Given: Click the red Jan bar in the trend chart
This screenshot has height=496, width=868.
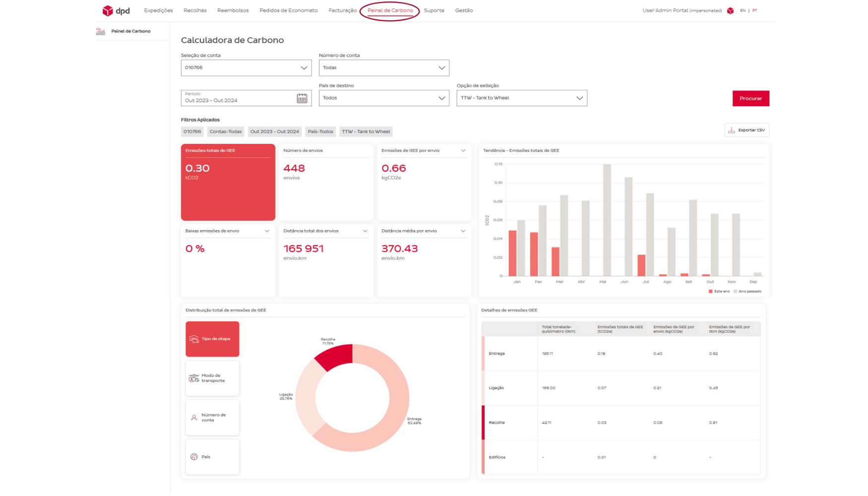Looking at the screenshot, I should [x=513, y=253].
